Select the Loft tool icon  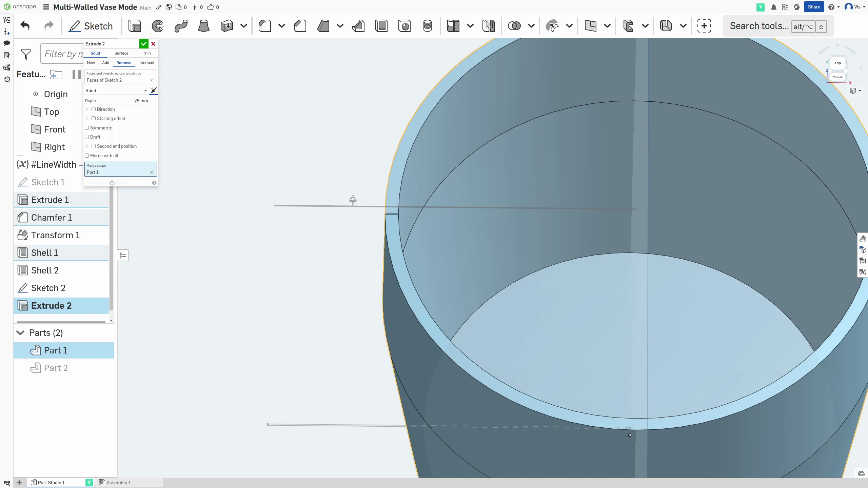203,26
